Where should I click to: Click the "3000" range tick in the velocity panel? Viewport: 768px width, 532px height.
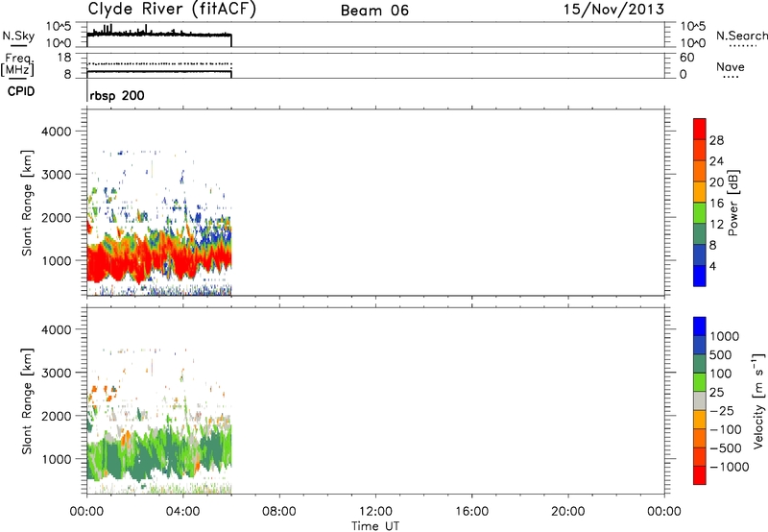pos(57,373)
